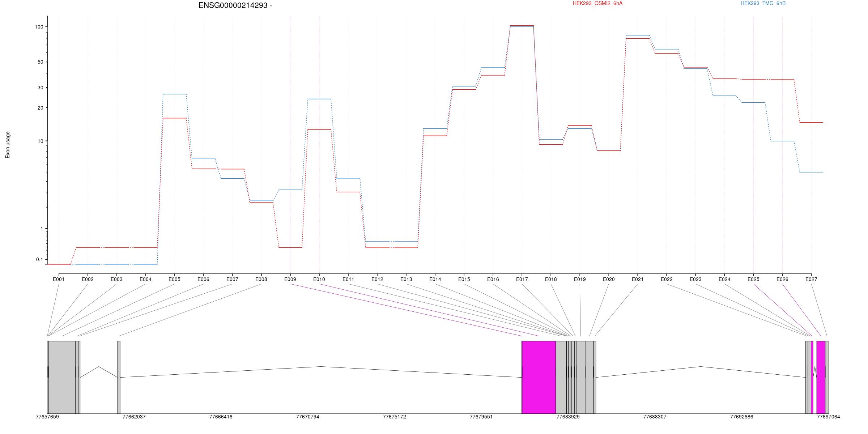Click the E019 exon label
868x434 pixels.
[580, 279]
